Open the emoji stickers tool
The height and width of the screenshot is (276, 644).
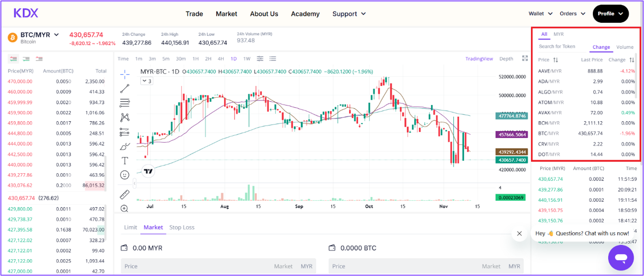pos(124,175)
